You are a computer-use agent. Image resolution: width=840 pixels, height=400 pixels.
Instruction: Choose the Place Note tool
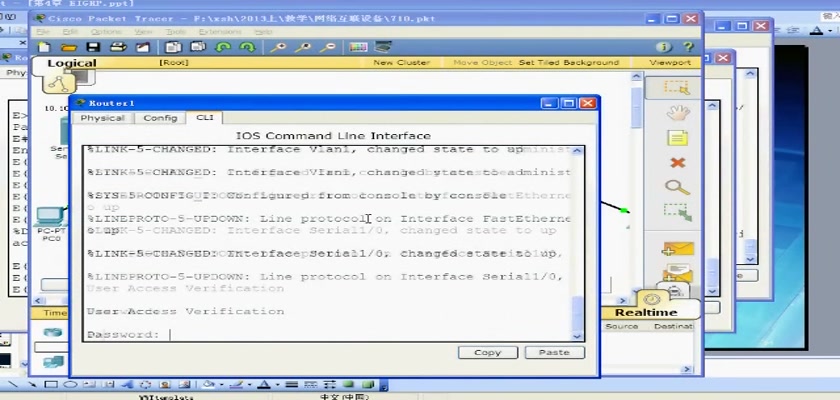pyautogui.click(x=678, y=138)
